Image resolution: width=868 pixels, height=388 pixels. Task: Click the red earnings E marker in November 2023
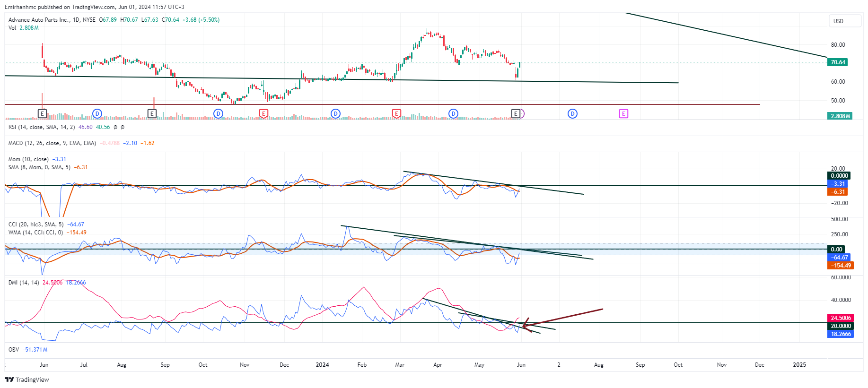point(263,113)
